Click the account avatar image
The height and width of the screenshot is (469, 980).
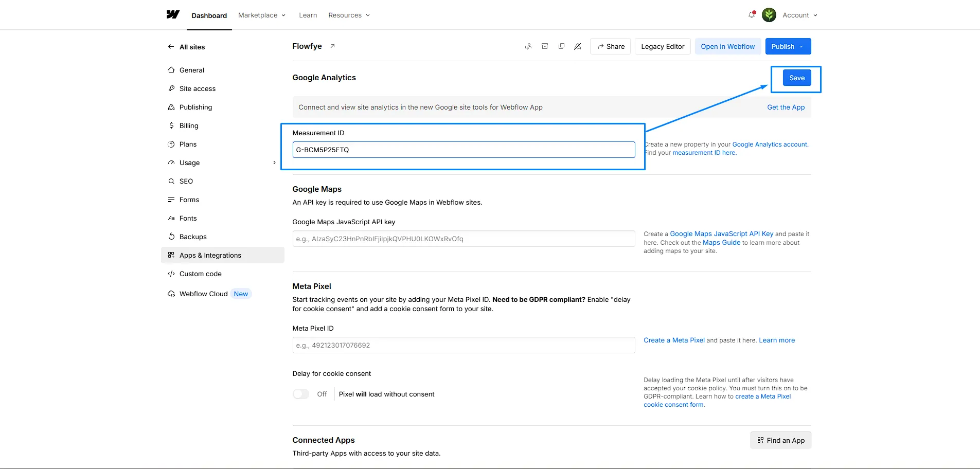pyautogui.click(x=769, y=15)
